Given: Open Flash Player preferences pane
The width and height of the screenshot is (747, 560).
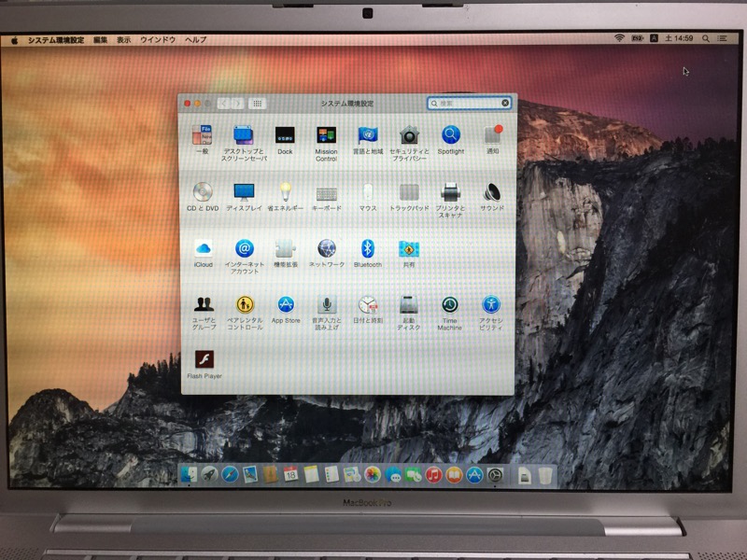Looking at the screenshot, I should 204,364.
